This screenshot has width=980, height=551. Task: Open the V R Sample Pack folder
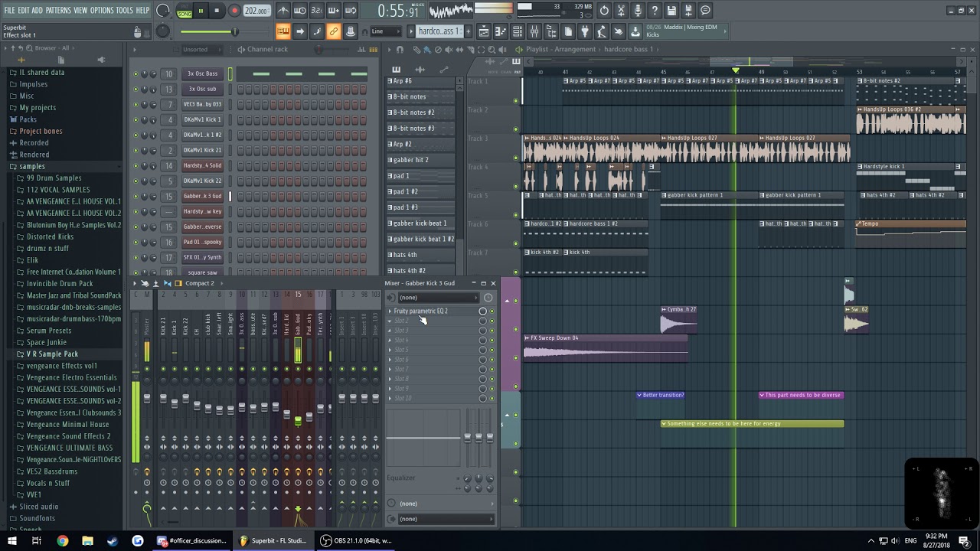click(x=52, y=354)
